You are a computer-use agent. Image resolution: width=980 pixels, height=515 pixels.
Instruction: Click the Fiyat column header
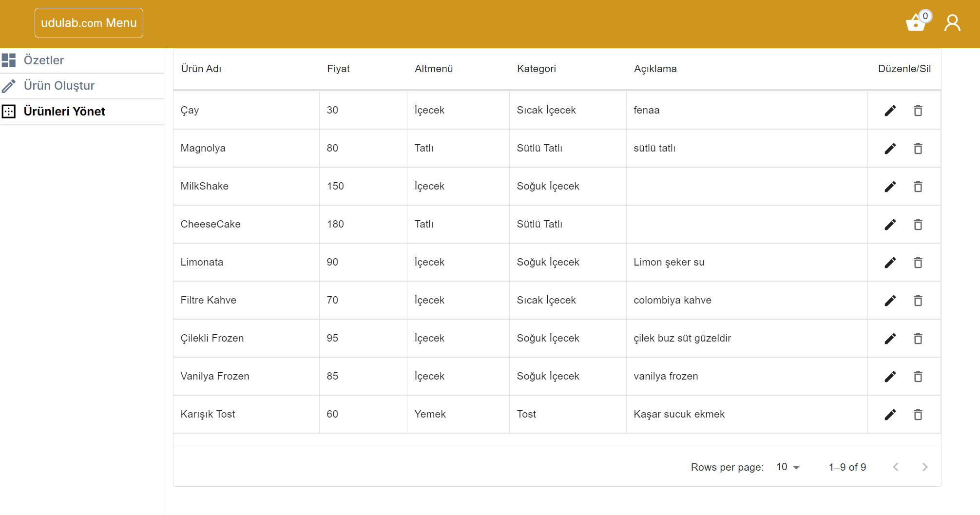click(338, 69)
